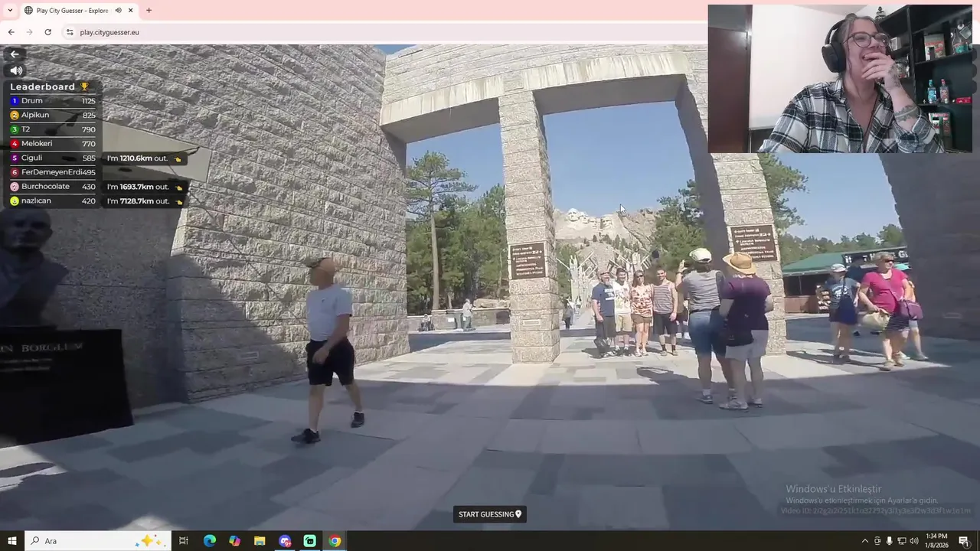Launch Microsoft Edge from the taskbar
980x551 pixels.
pos(209,541)
